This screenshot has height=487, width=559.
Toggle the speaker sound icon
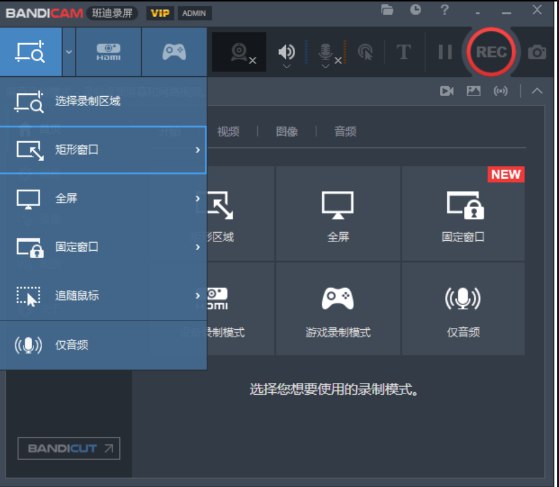tap(286, 52)
